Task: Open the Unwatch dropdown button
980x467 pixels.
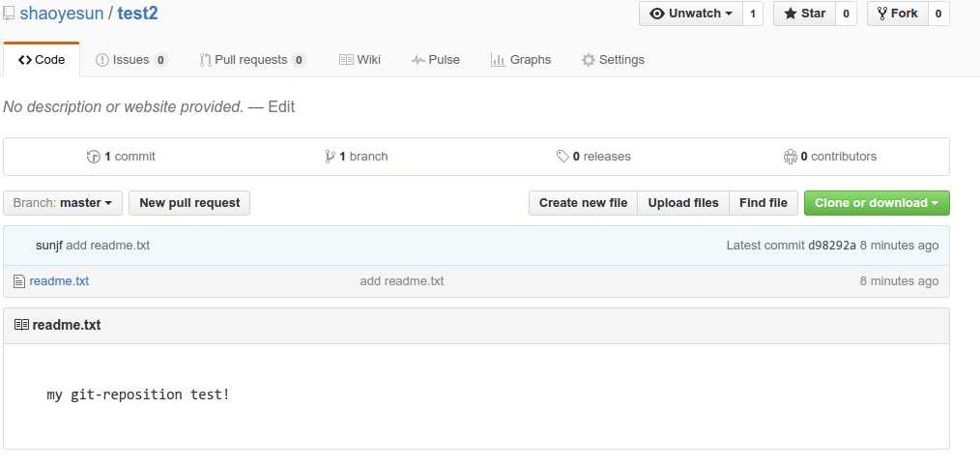Action: point(691,14)
